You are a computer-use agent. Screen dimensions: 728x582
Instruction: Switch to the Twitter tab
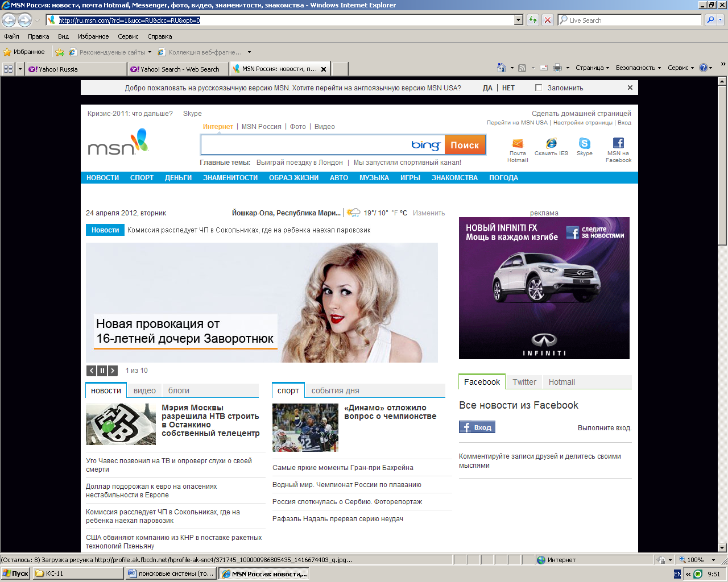(x=524, y=382)
